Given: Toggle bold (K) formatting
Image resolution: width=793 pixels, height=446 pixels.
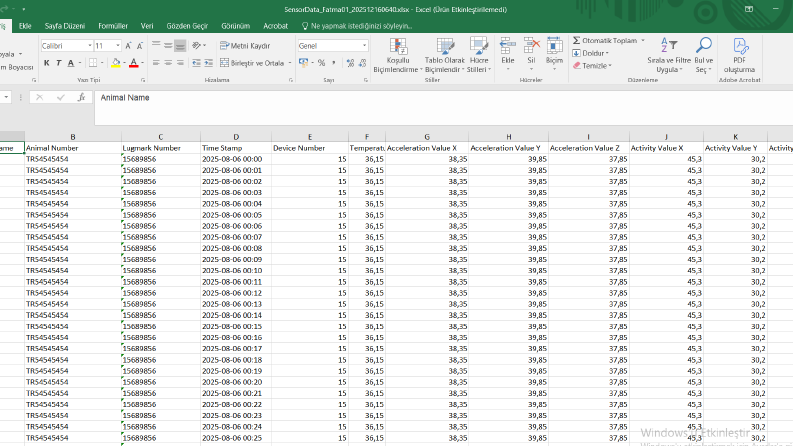Looking at the screenshot, I should [47, 63].
